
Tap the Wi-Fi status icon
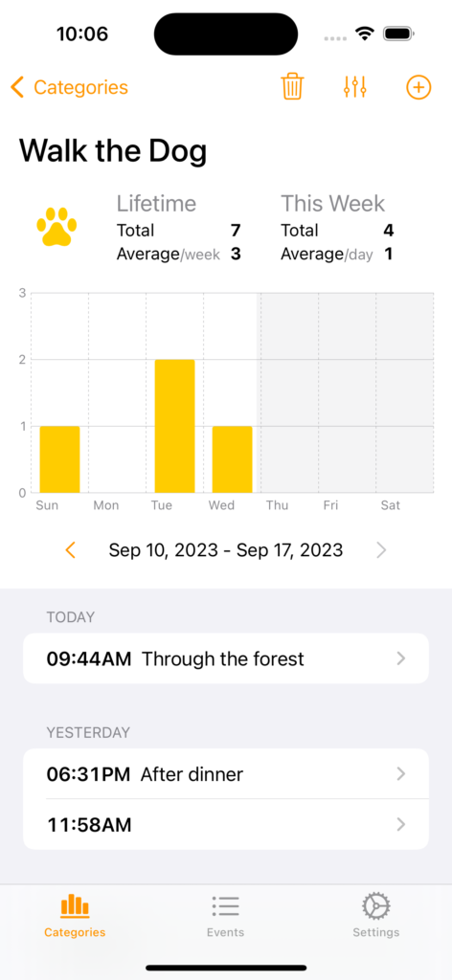coord(364,33)
